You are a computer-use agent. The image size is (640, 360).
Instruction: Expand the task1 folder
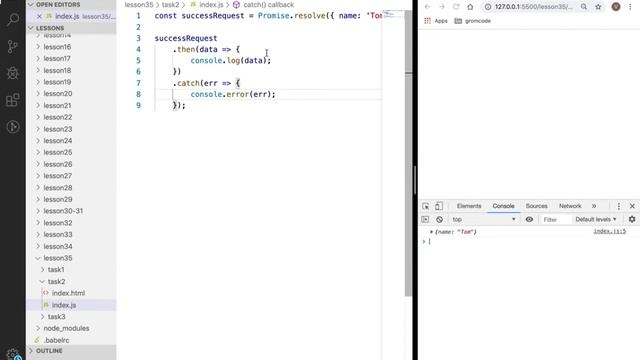(56, 270)
